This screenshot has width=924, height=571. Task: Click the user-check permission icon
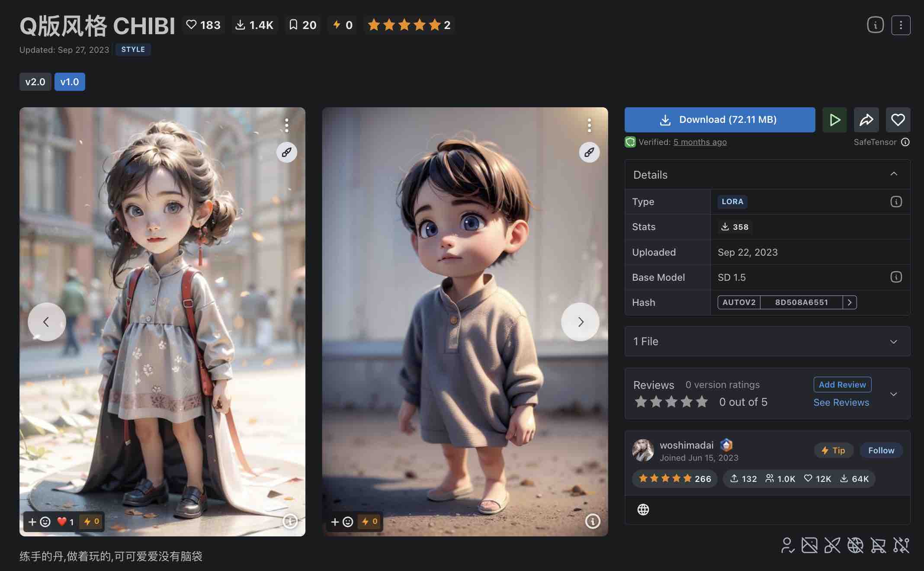click(788, 545)
